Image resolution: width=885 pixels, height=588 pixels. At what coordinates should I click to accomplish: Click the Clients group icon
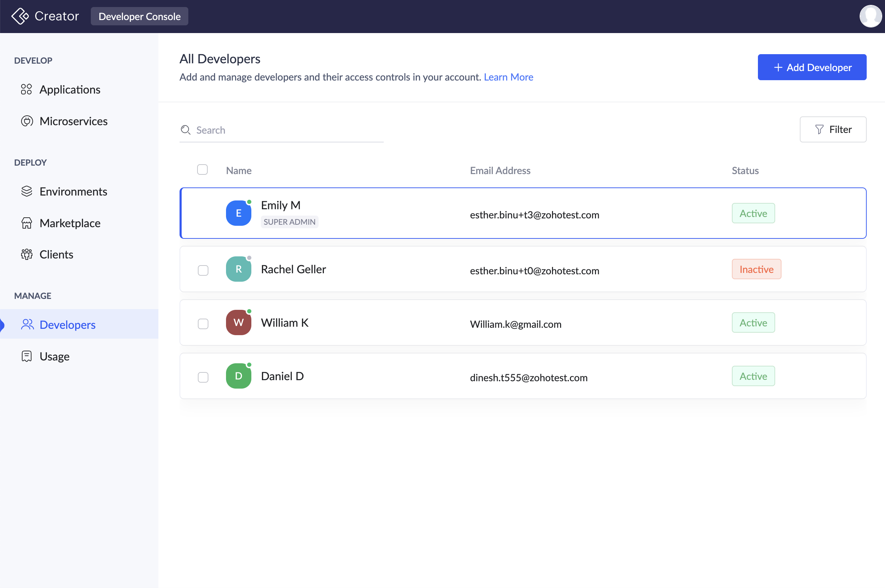pos(27,254)
